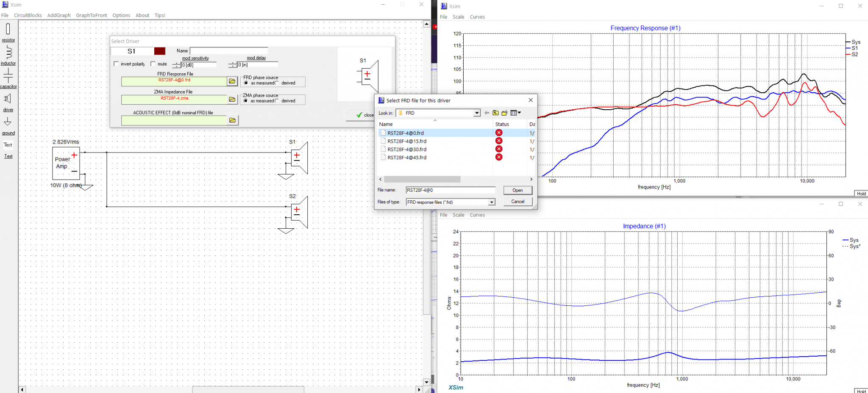
Task: Click Cancel in the file dialog
Action: (x=517, y=202)
